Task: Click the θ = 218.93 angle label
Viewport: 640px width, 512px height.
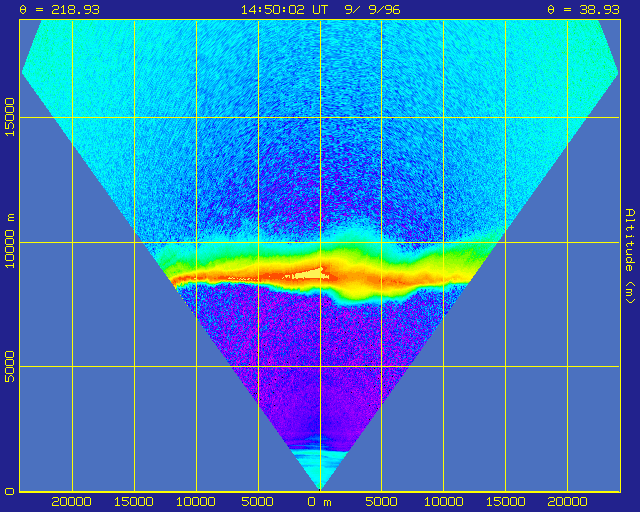Action: coord(60,10)
